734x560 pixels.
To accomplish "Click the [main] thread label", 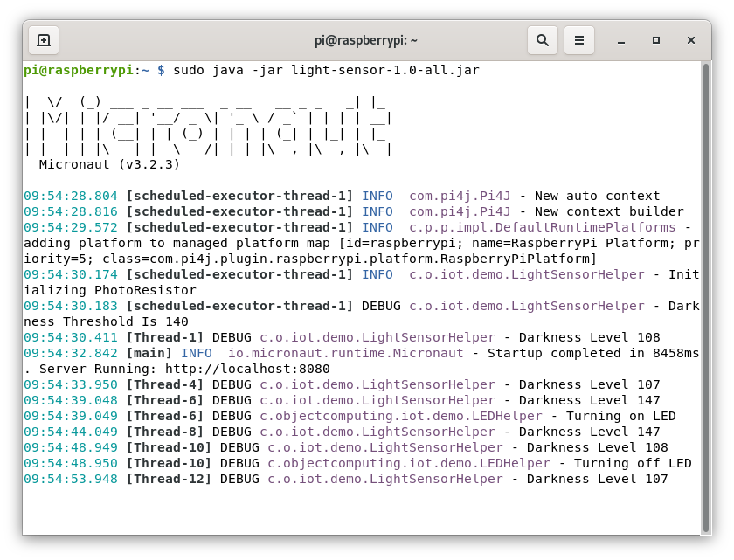I will coord(149,353).
